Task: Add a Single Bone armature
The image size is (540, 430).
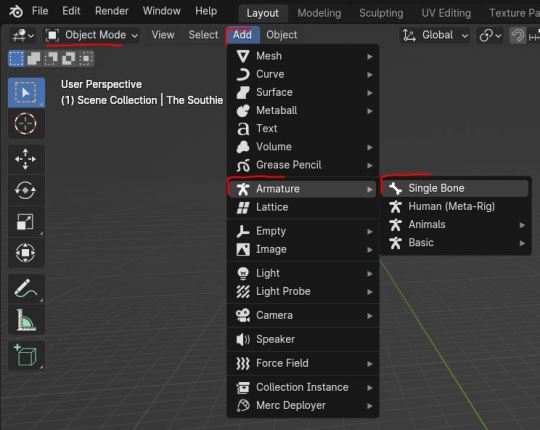Action: [x=455, y=188]
